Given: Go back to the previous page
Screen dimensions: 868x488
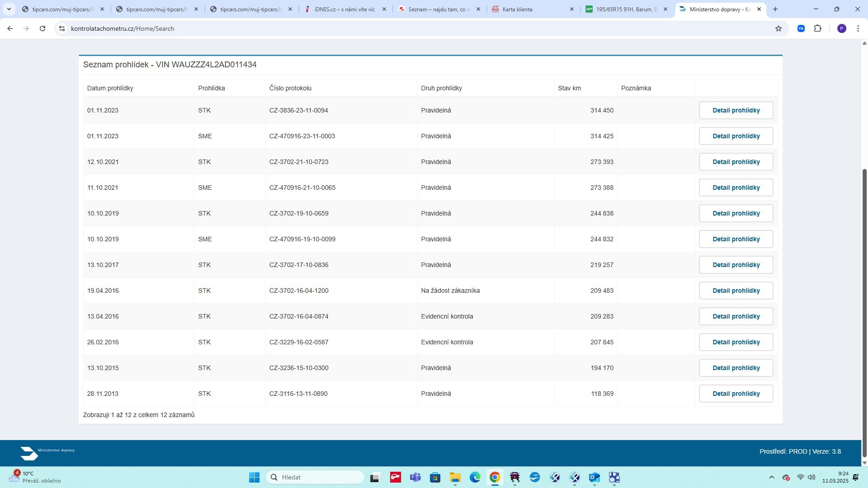Looking at the screenshot, I should click(10, 28).
